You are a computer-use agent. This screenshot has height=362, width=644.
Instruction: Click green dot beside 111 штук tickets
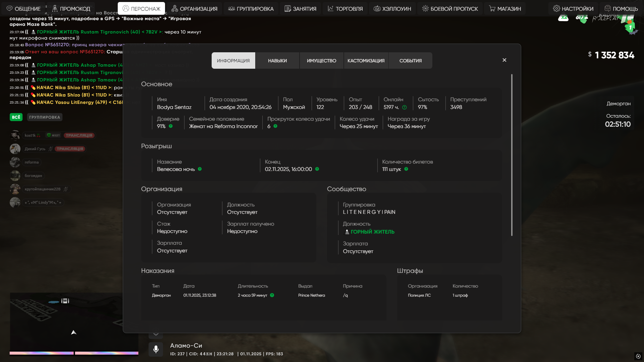[406, 169]
